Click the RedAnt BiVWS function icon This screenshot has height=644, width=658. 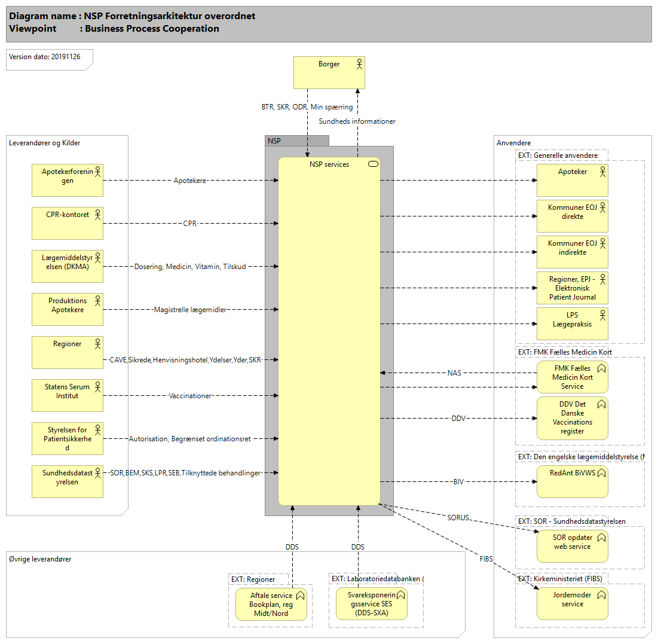[x=602, y=472]
